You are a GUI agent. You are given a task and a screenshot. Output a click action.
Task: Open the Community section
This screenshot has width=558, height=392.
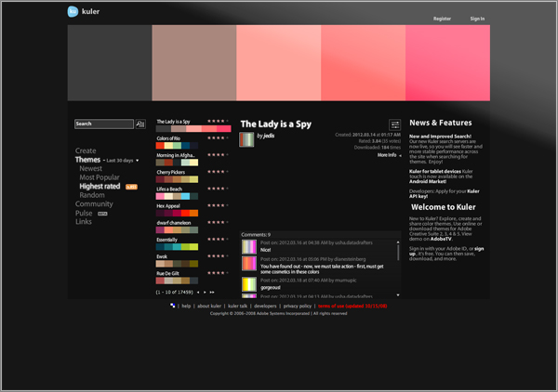pos(94,204)
